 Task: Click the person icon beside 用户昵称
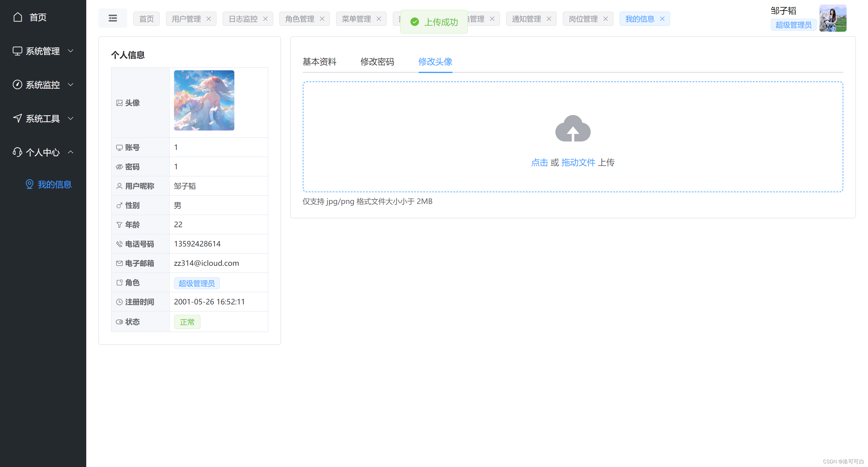click(x=119, y=186)
